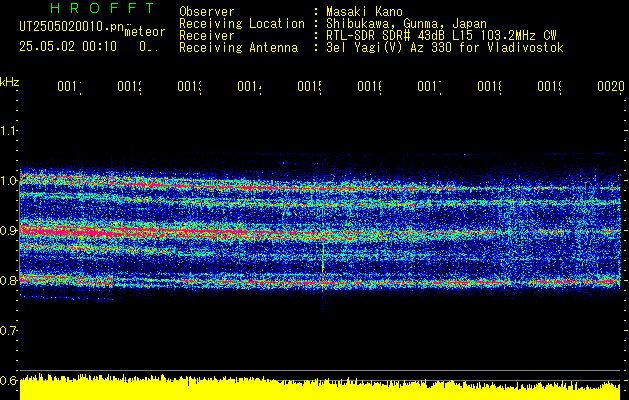Image resolution: width=629 pixels, height=400 pixels.
Task: Click the 1.0 frequency axis label
Action: point(8,181)
